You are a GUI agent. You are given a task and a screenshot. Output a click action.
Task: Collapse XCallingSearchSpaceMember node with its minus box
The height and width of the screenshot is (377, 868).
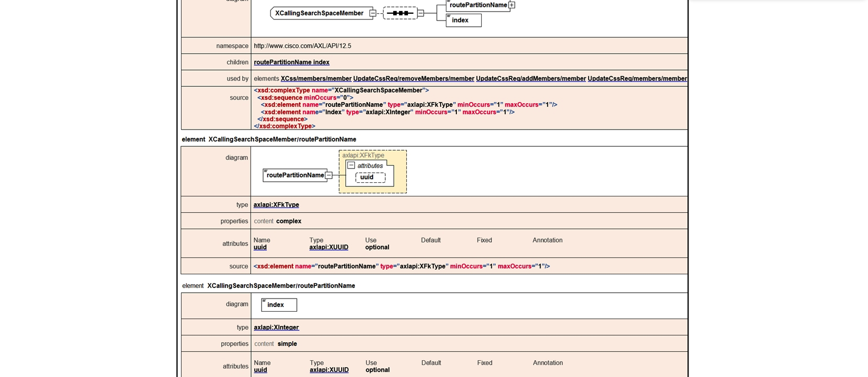click(x=373, y=13)
